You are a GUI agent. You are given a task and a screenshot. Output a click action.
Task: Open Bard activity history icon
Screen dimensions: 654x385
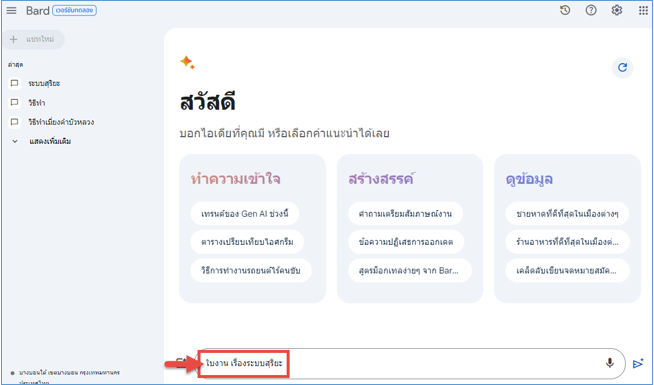tap(565, 10)
